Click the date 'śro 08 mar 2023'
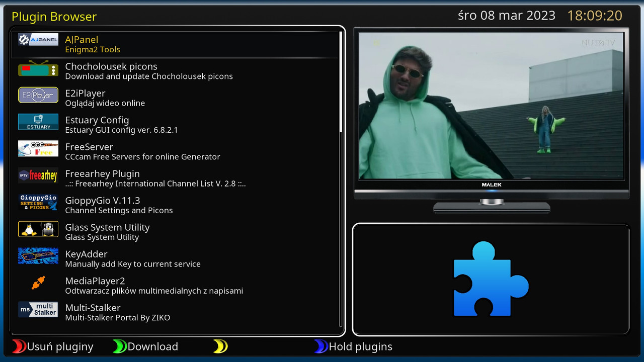Screen dimensions: 644x362 507,16
